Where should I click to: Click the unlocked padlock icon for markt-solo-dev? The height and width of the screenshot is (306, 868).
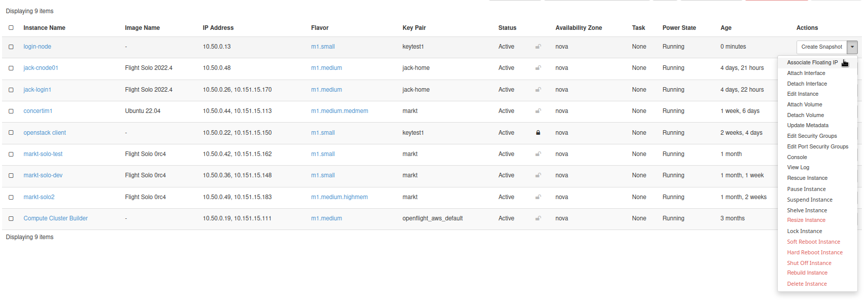(x=538, y=175)
